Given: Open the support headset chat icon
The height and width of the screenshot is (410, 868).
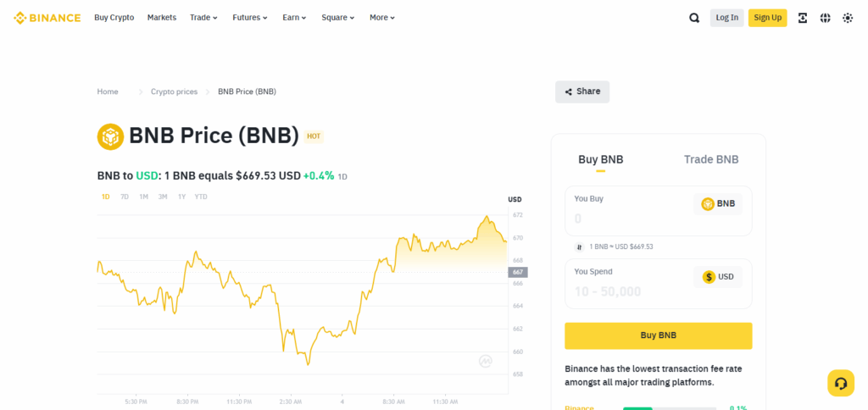Looking at the screenshot, I should 840,383.
